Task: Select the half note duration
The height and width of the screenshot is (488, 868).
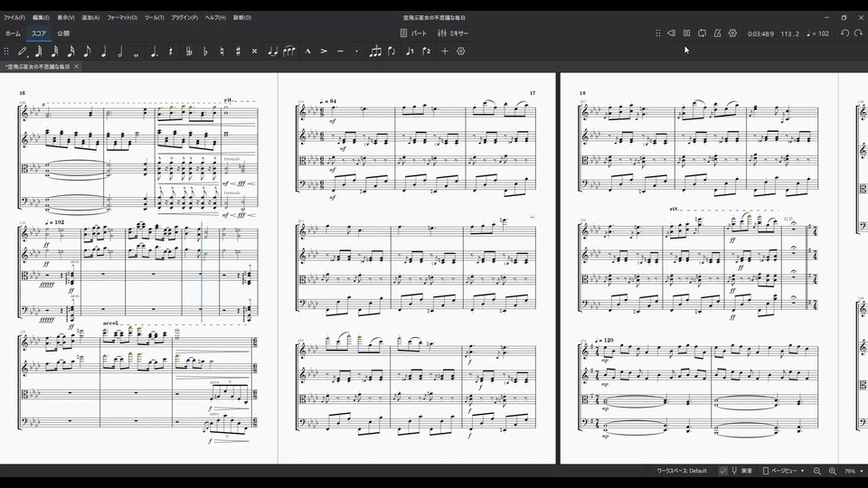Action: pos(120,51)
